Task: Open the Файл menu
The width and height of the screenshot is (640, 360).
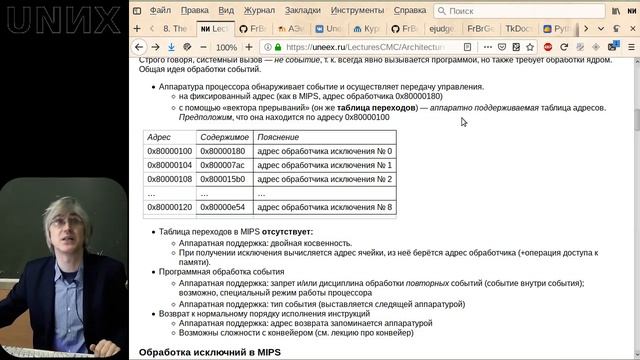Action: coord(160,10)
